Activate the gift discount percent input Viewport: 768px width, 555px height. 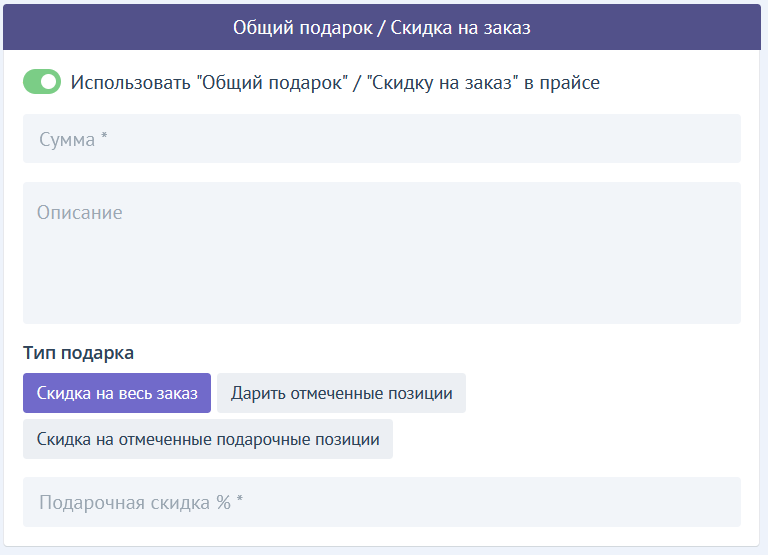[x=381, y=502]
